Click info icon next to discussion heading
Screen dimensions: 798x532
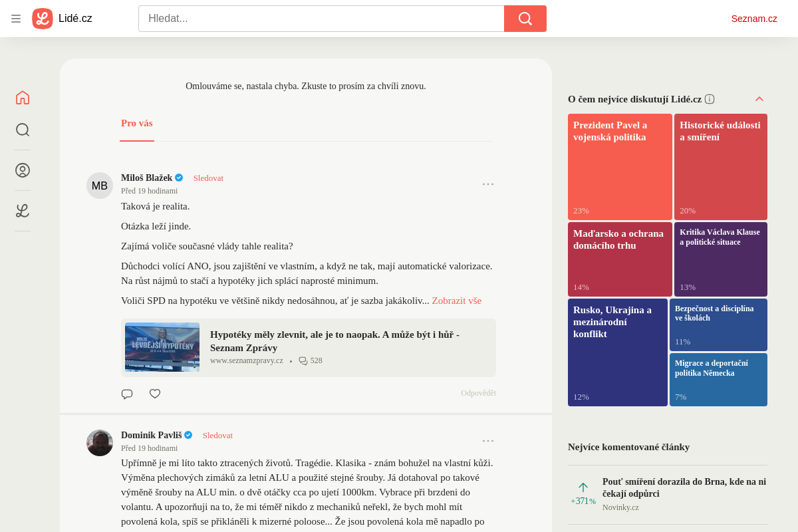click(710, 99)
